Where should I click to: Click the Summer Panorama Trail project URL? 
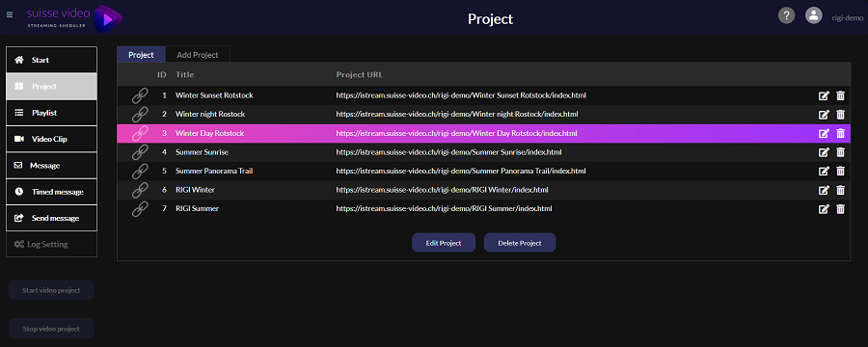tap(461, 171)
